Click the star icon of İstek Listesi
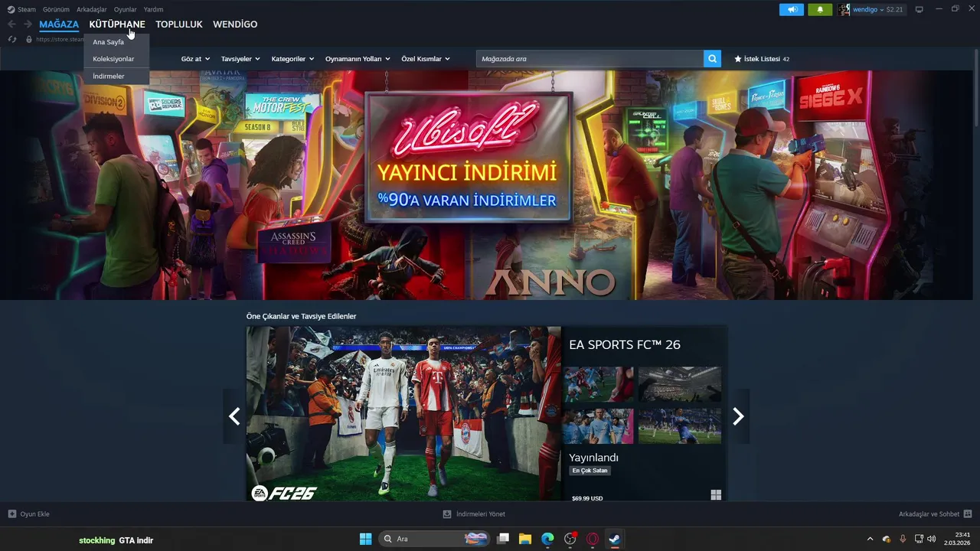980x551 pixels. [738, 59]
